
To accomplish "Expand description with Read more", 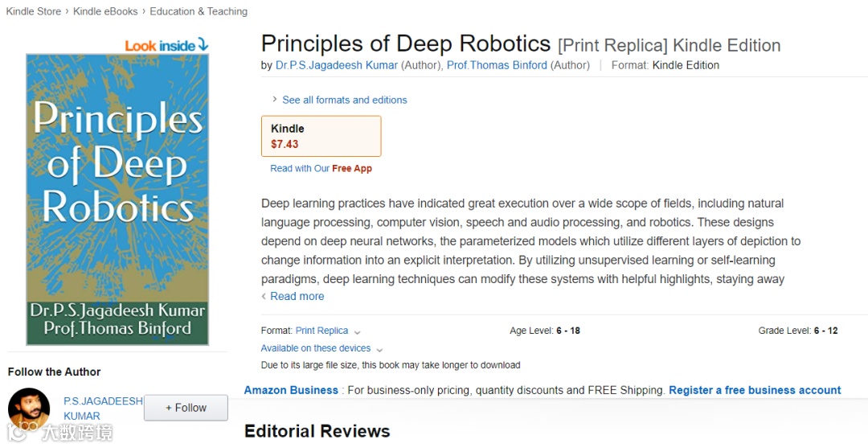I will pyautogui.click(x=297, y=296).
